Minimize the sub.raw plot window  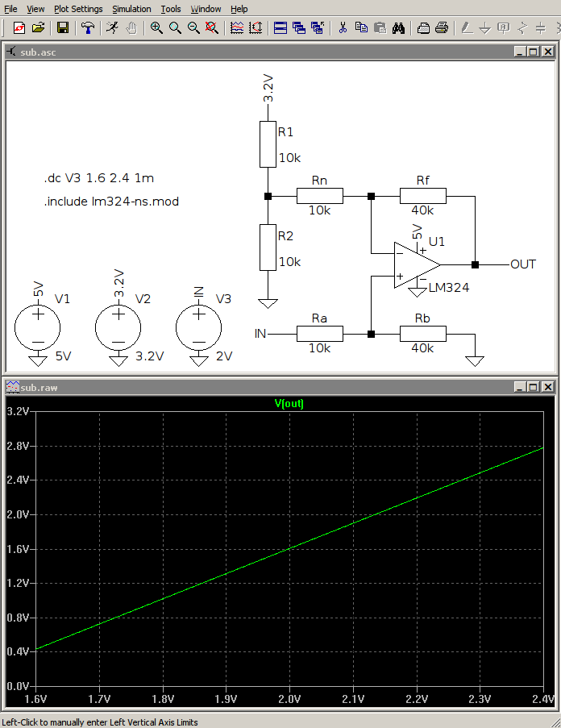(x=520, y=387)
